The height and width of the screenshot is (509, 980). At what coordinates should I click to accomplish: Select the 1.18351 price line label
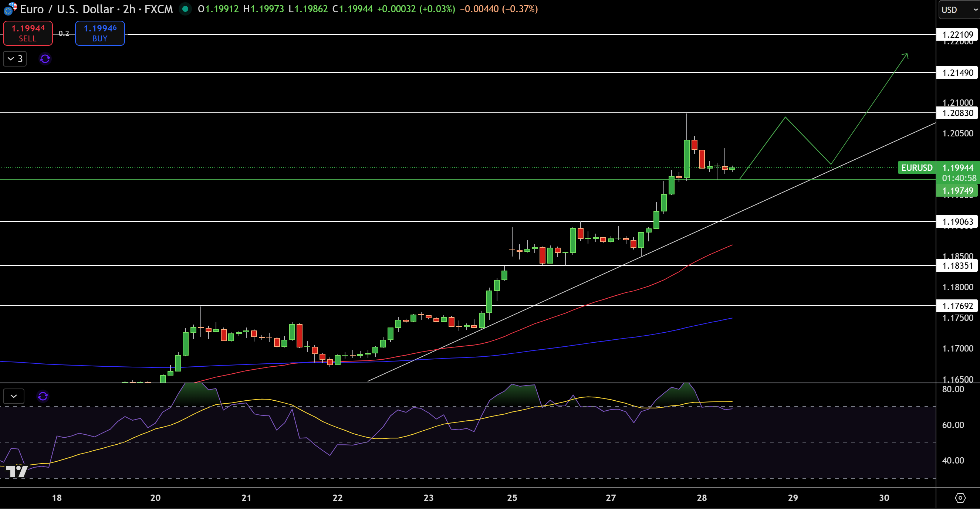957,266
